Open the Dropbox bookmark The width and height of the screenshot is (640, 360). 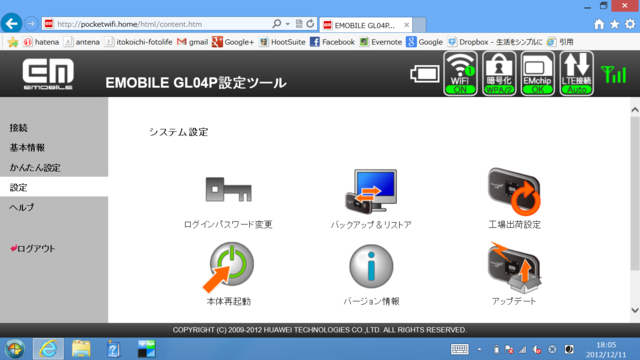495,42
